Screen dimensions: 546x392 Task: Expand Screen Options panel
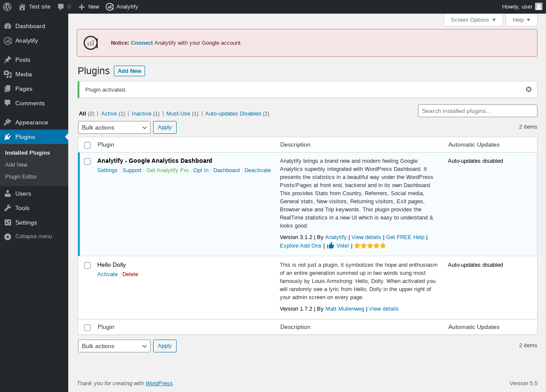473,20
